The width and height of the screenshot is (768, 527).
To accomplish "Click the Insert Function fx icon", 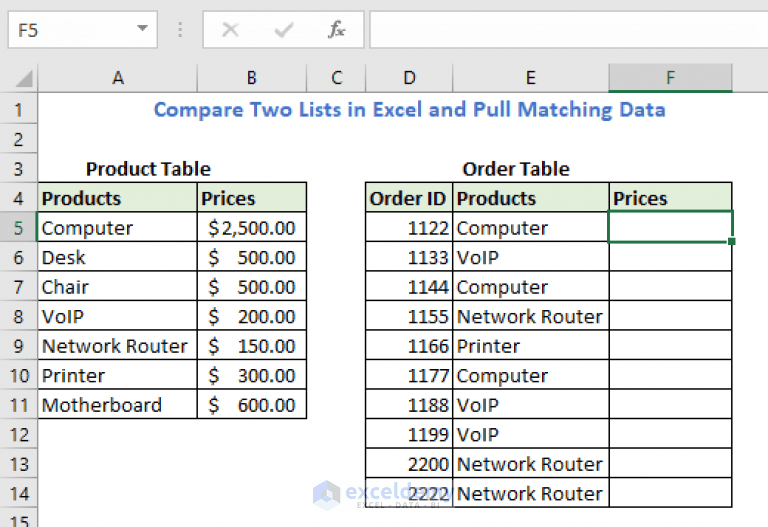I will coord(336,30).
